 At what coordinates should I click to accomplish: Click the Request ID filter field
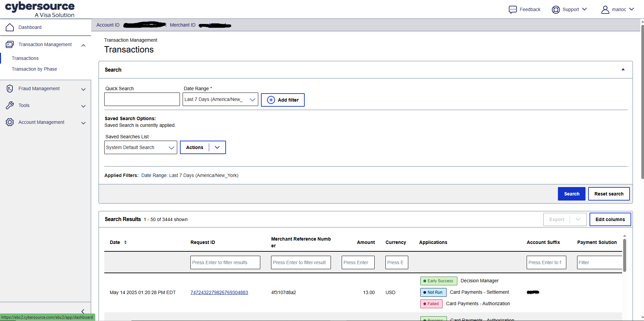[225, 262]
